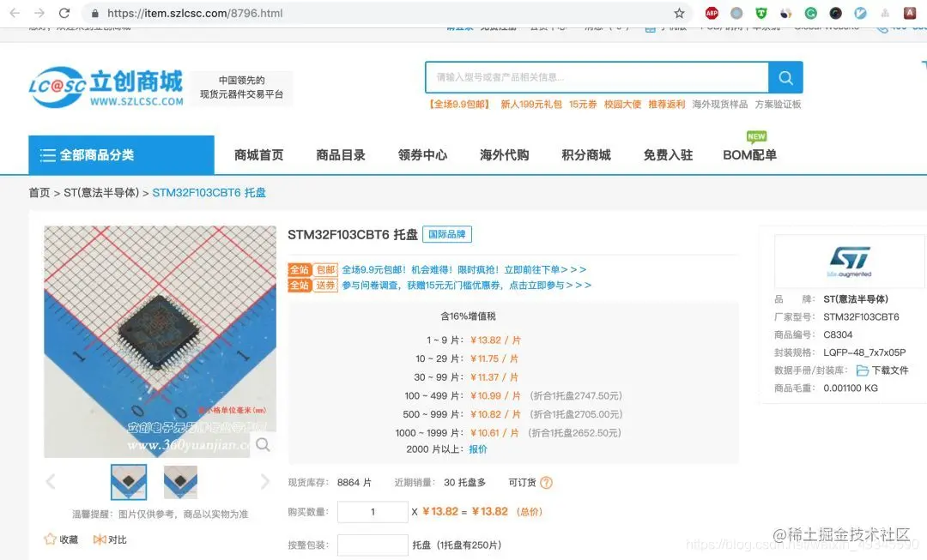Select the first product thumbnail
This screenshot has width=927, height=560.
tap(129, 482)
